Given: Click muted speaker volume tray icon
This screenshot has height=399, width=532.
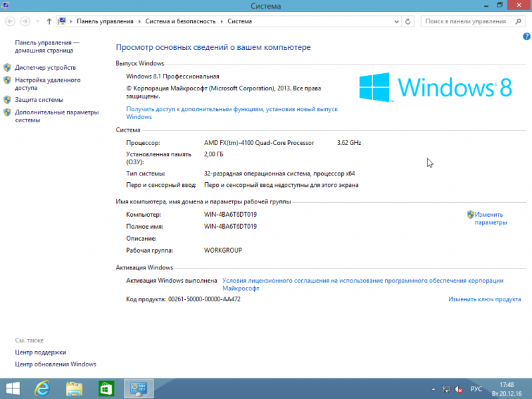Looking at the screenshot, I should [459, 389].
